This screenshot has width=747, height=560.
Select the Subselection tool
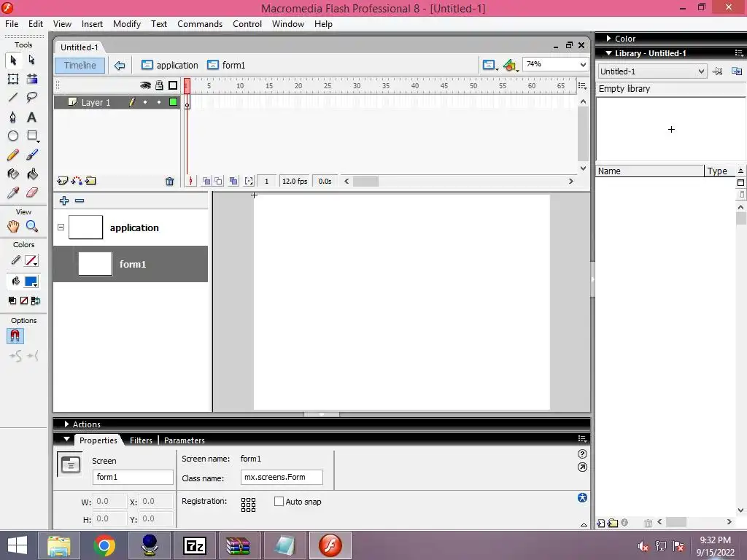31,60
